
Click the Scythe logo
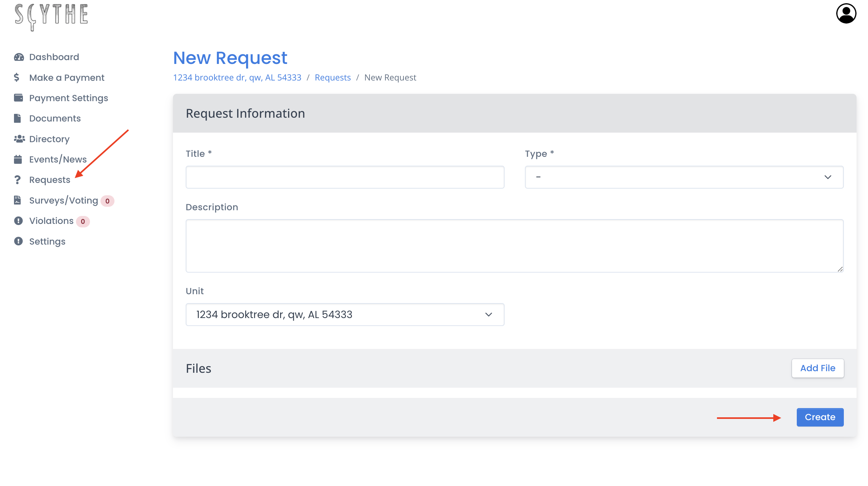click(x=51, y=17)
